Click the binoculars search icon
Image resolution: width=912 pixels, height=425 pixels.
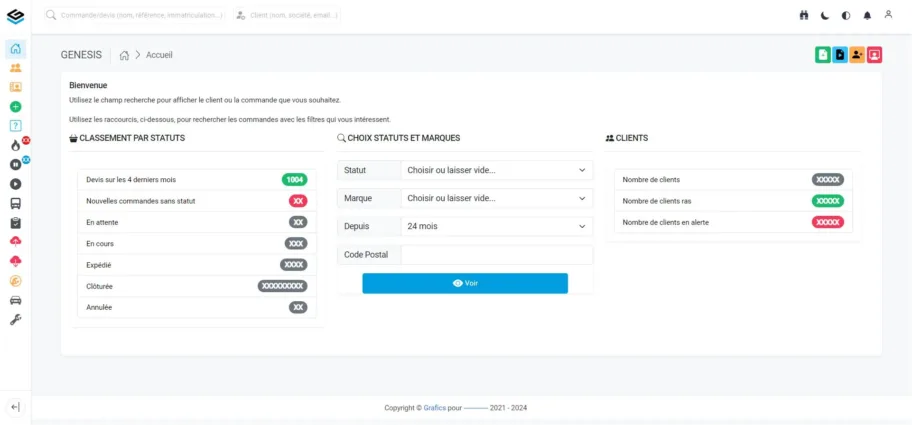803,15
